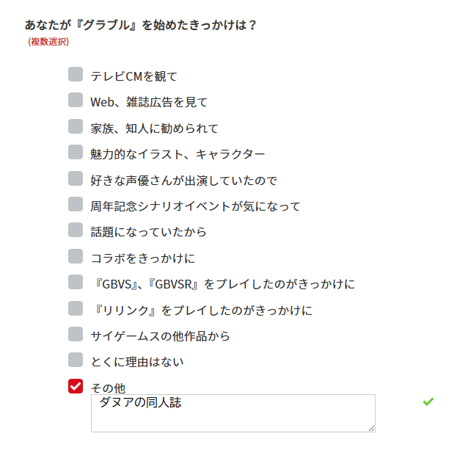Click the green validation checkmark icon
The width and height of the screenshot is (476, 450).
pos(428,402)
